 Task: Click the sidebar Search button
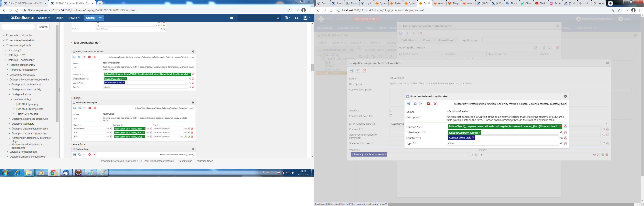coord(43,27)
